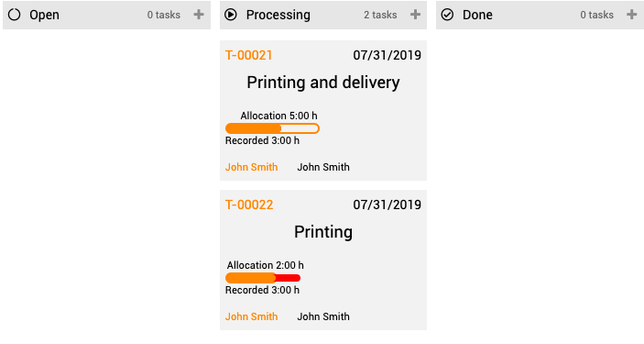Add a task to the Done column
Viewport: 644px width, 344px height.
click(632, 15)
